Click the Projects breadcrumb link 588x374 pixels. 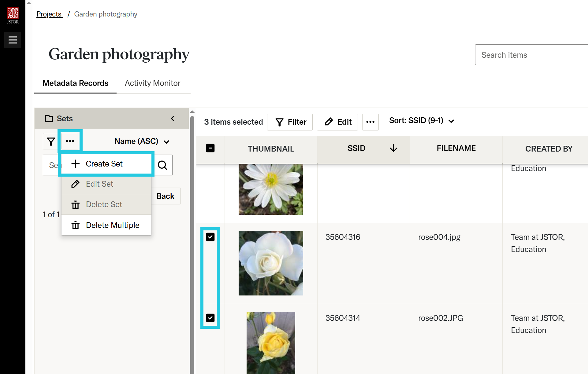pos(50,14)
